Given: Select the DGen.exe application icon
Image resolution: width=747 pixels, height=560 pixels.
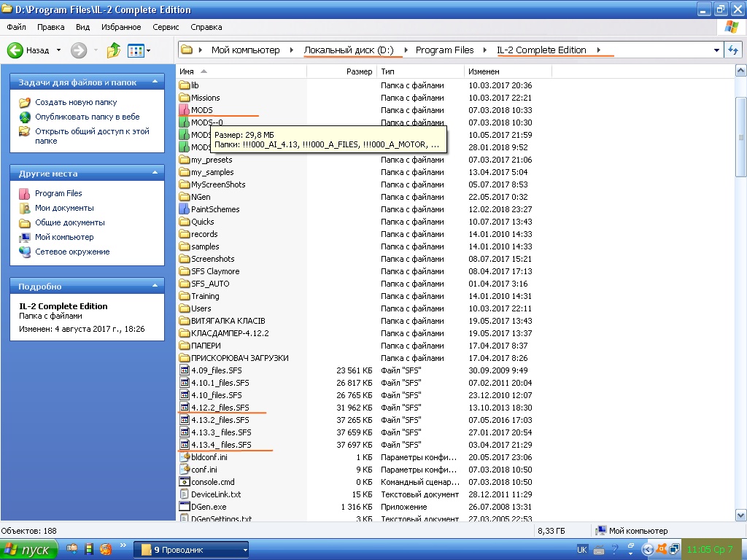Looking at the screenshot, I should 185,506.
